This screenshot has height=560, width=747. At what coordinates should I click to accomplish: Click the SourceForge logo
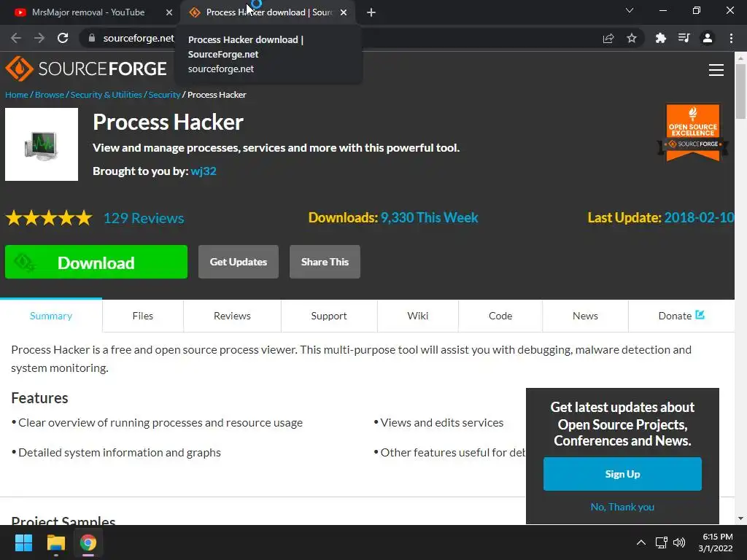coord(86,69)
